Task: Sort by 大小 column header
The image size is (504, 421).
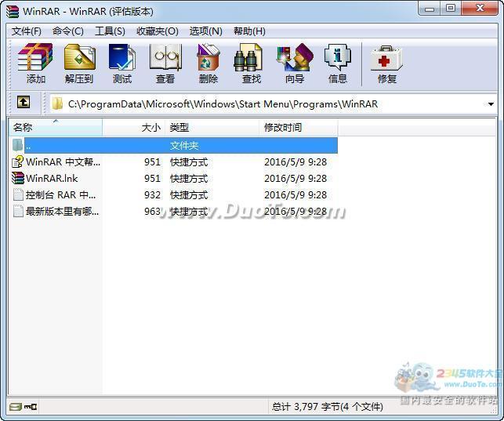Action: (x=134, y=127)
